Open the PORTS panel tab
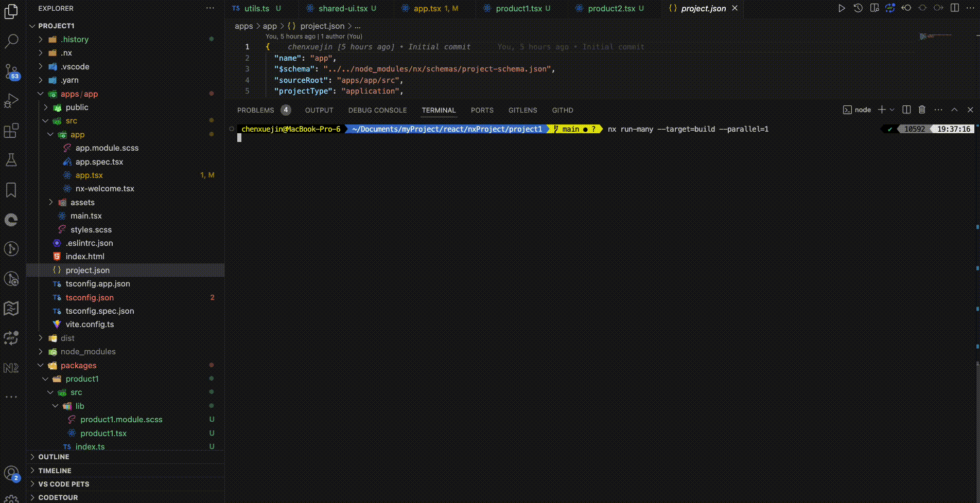This screenshot has width=980, height=503. pyautogui.click(x=482, y=110)
